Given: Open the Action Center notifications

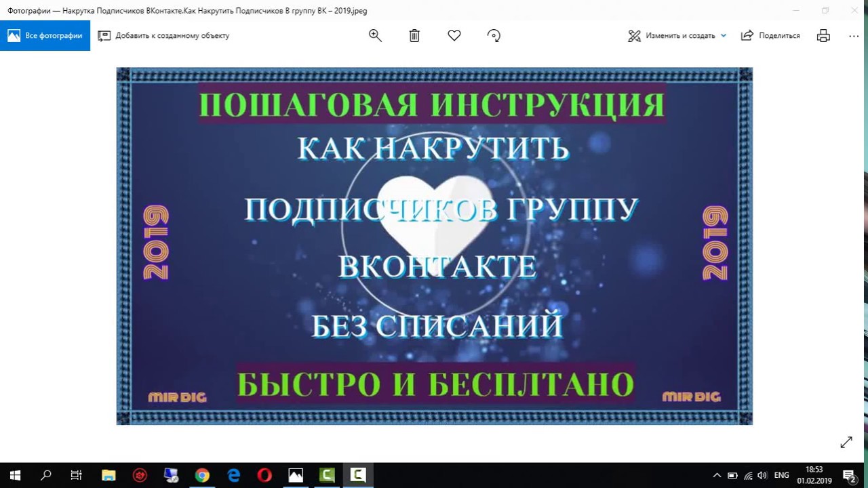Looking at the screenshot, I should pos(849,475).
